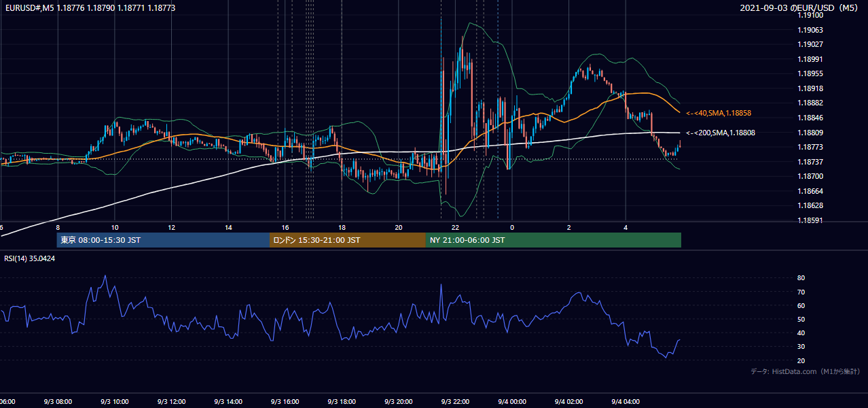Viewport: 868px width, 408px height.
Task: Click hour label 14 under the price chart
Action: click(x=228, y=228)
